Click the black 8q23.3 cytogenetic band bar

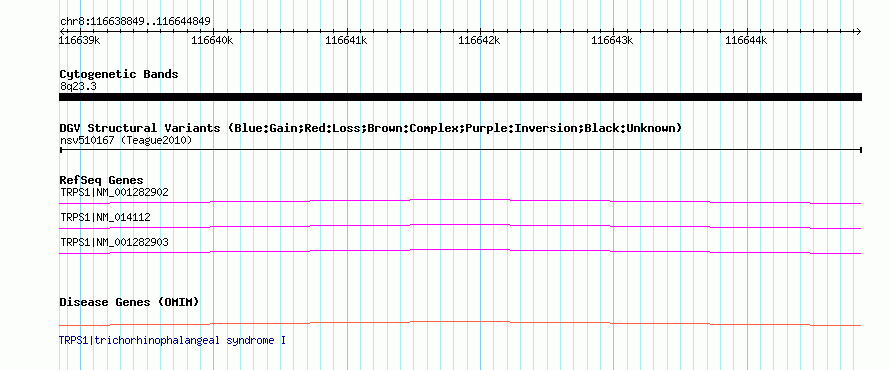[x=460, y=97]
